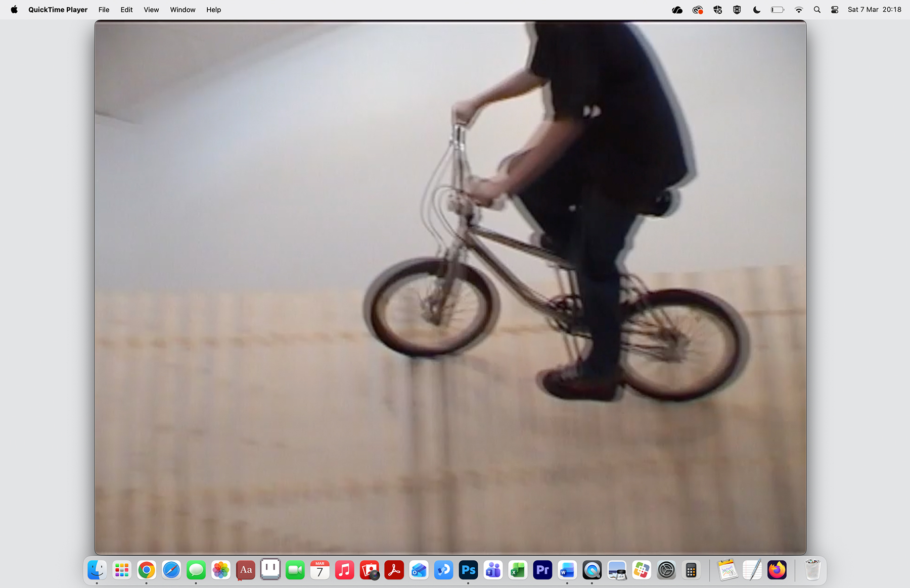
Task: Open the File menu
Action: click(104, 10)
